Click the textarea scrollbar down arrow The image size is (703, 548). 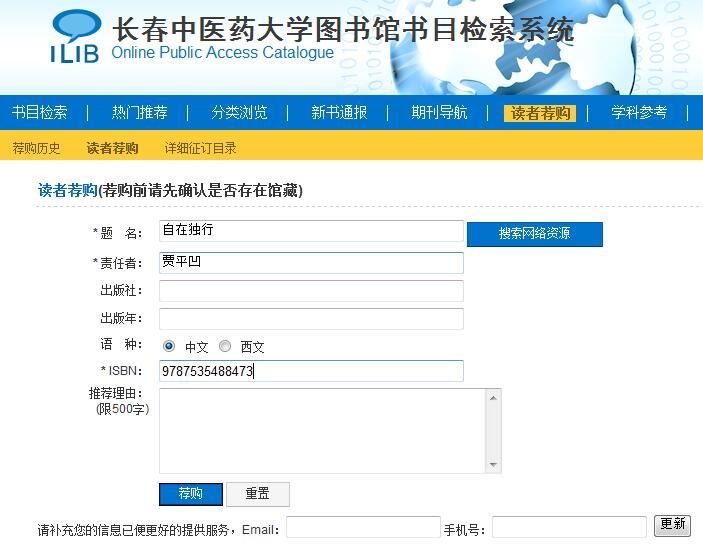(493, 465)
